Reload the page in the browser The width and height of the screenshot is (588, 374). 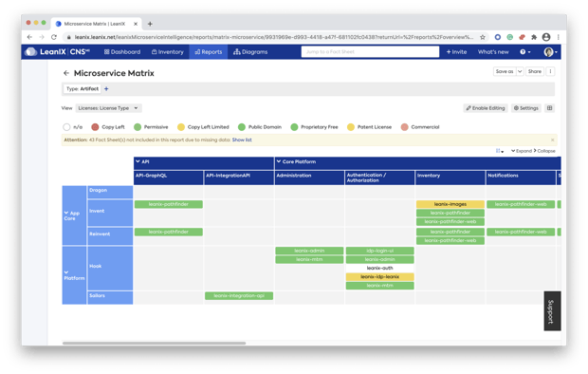(x=54, y=37)
